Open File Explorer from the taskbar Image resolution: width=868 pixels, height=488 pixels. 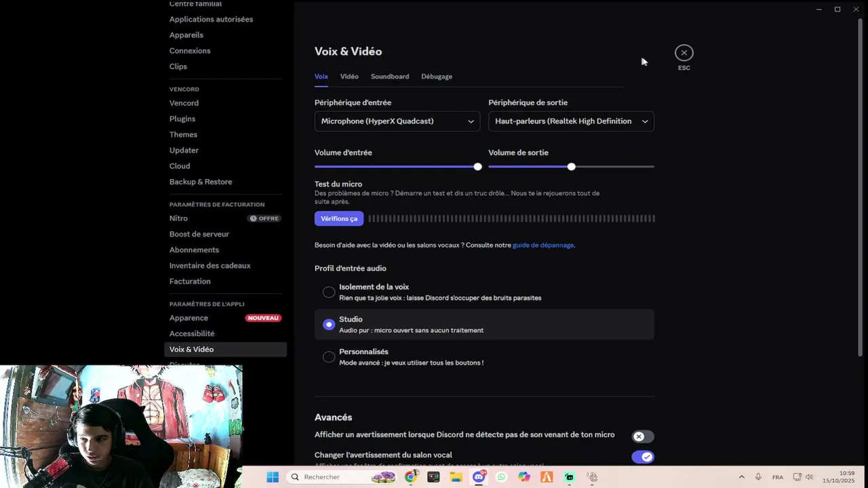tap(456, 477)
